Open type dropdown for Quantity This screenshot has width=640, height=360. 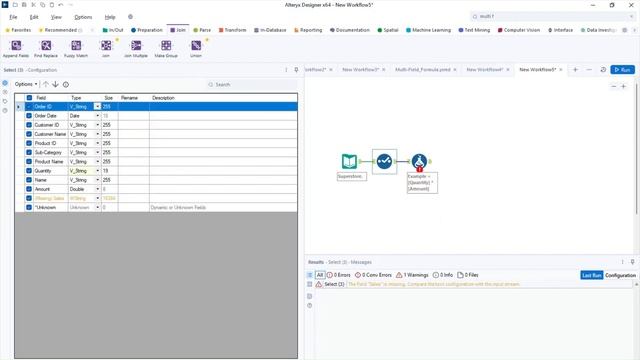point(98,171)
